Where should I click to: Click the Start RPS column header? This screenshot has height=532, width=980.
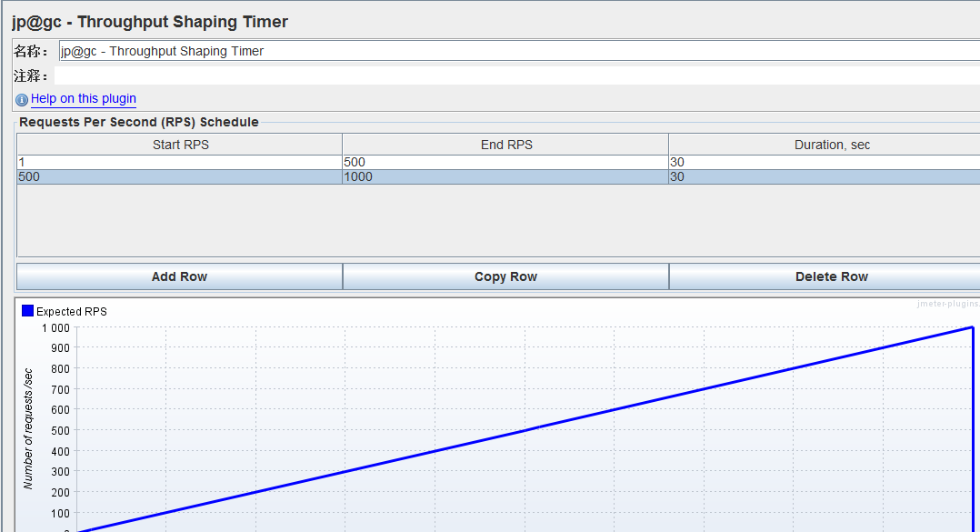pyautogui.click(x=180, y=145)
